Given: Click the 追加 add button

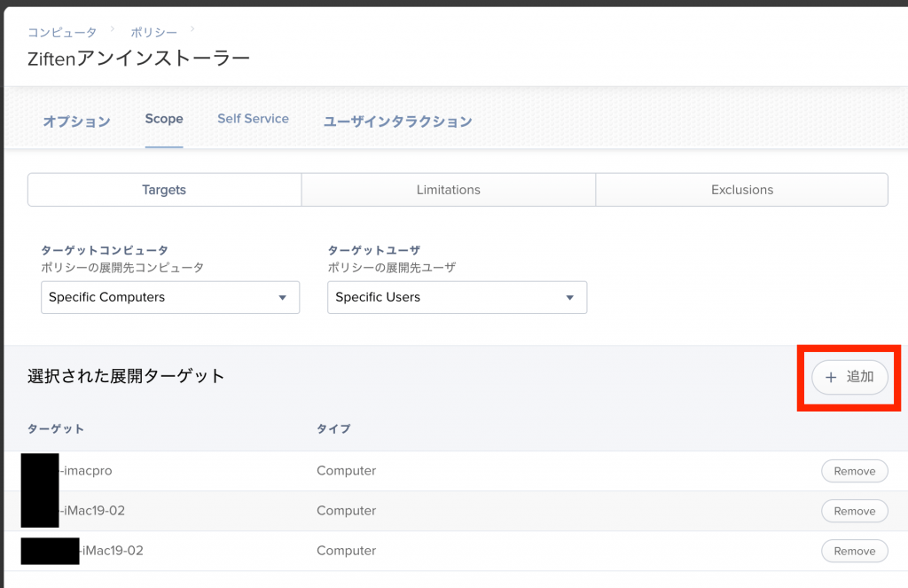Looking at the screenshot, I should pyautogui.click(x=849, y=377).
